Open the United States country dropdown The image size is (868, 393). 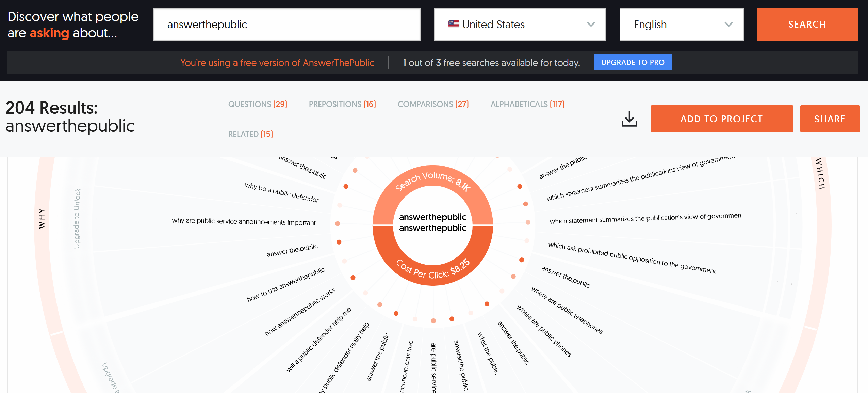click(x=520, y=24)
